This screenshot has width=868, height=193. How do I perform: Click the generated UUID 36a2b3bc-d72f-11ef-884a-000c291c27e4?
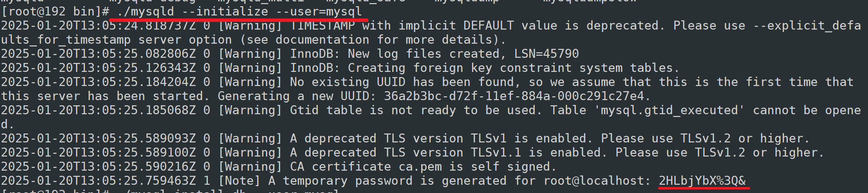click(513, 96)
